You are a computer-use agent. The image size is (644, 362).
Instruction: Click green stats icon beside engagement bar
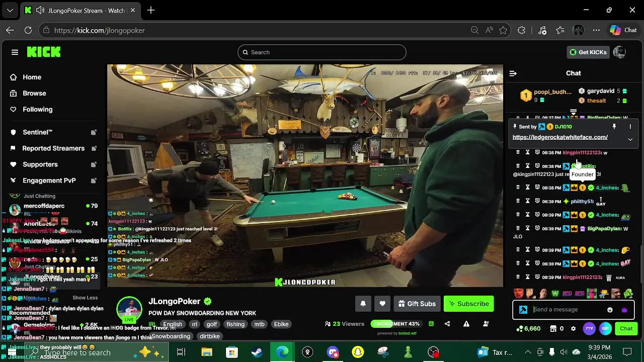point(431,324)
